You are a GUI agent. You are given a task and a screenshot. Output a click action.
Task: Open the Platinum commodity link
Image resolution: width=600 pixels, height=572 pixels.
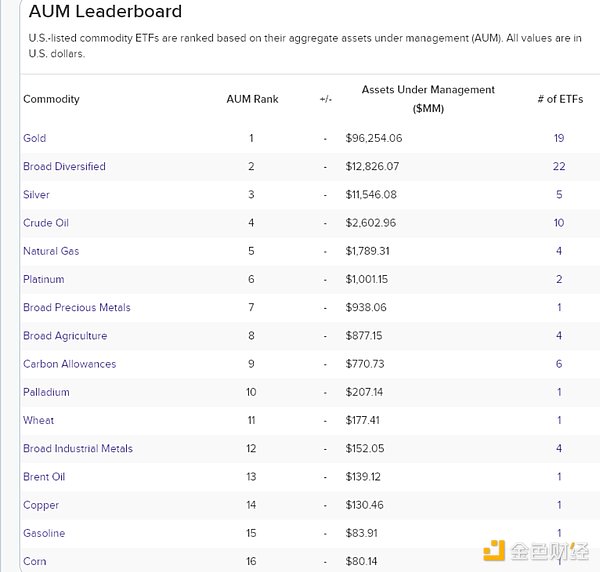tap(43, 279)
